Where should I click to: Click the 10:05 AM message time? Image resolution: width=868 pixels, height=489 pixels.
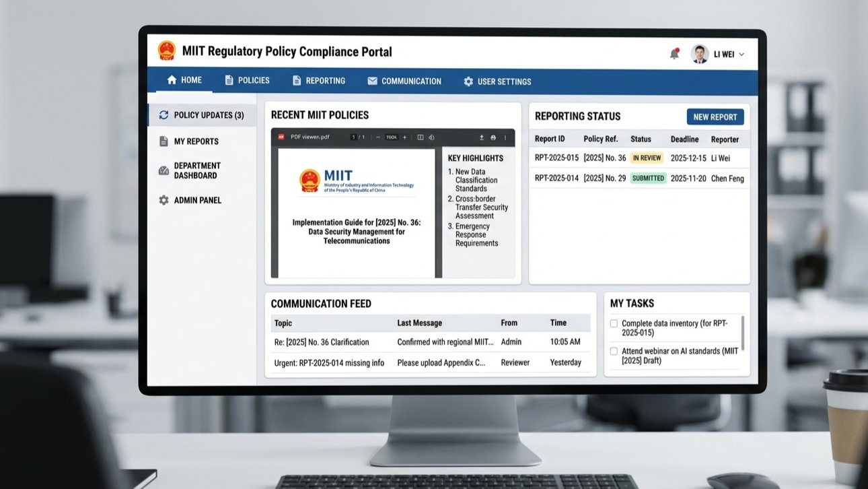tap(565, 342)
